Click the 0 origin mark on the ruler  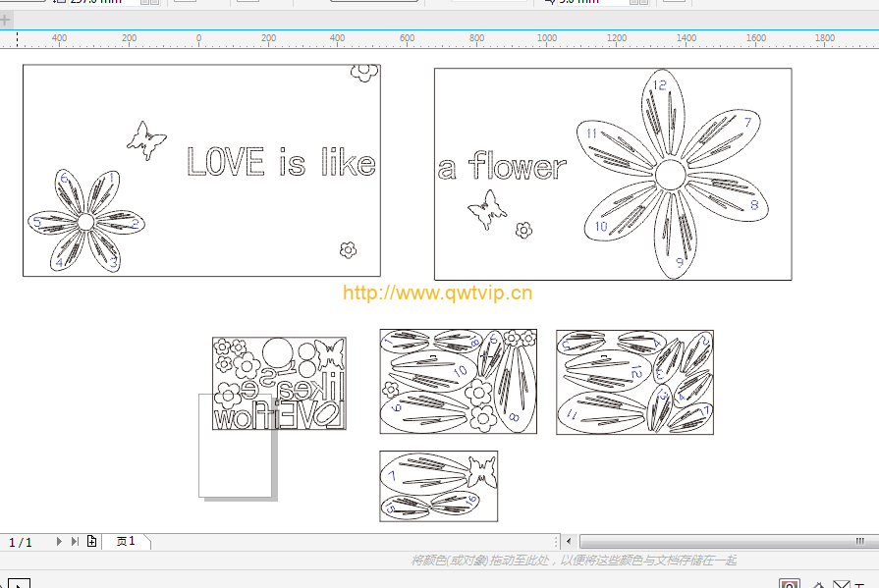click(x=198, y=38)
